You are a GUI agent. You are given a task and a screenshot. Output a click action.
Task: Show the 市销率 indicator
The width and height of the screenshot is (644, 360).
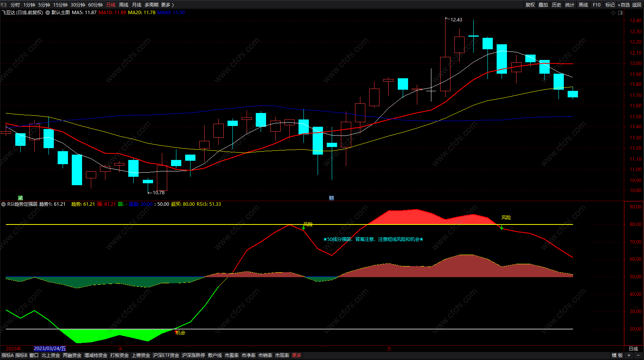[265, 355]
